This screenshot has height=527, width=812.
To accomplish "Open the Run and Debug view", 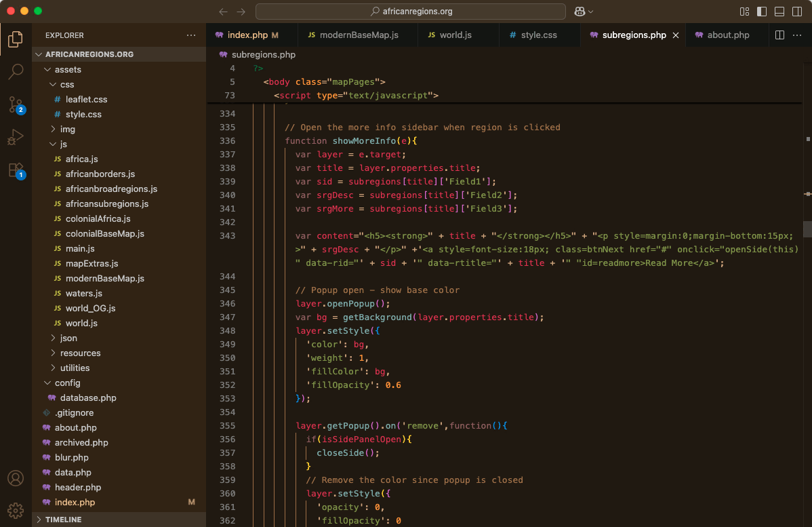I will pyautogui.click(x=16, y=138).
